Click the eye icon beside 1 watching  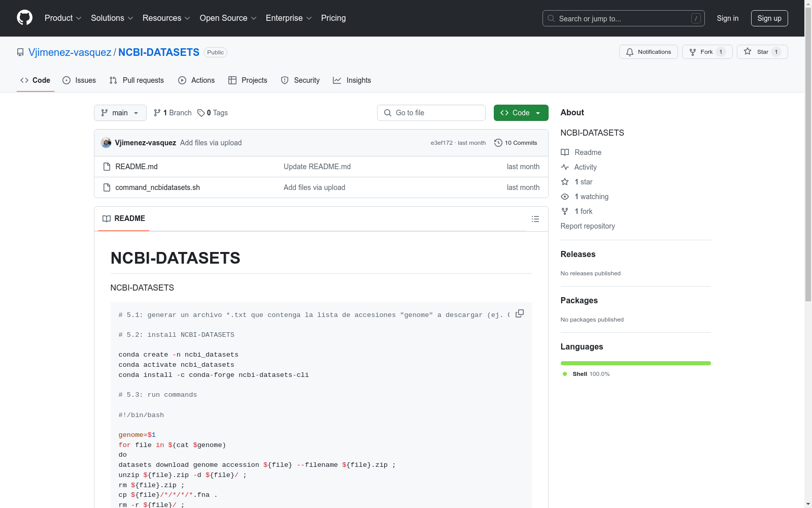[x=565, y=197]
